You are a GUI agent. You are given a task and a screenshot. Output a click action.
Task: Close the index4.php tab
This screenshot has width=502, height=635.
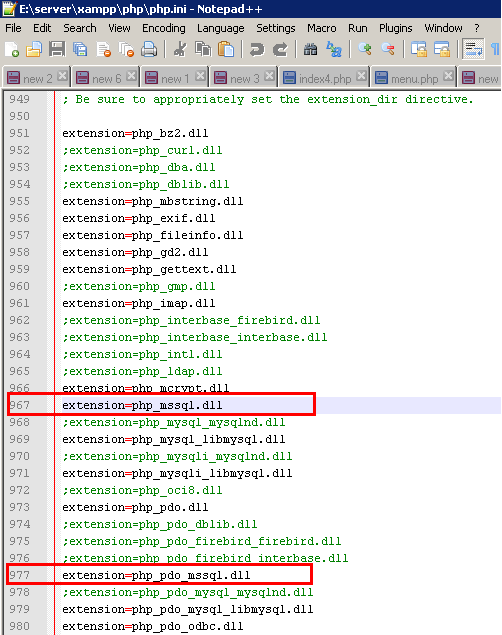pyautogui.click(x=361, y=76)
